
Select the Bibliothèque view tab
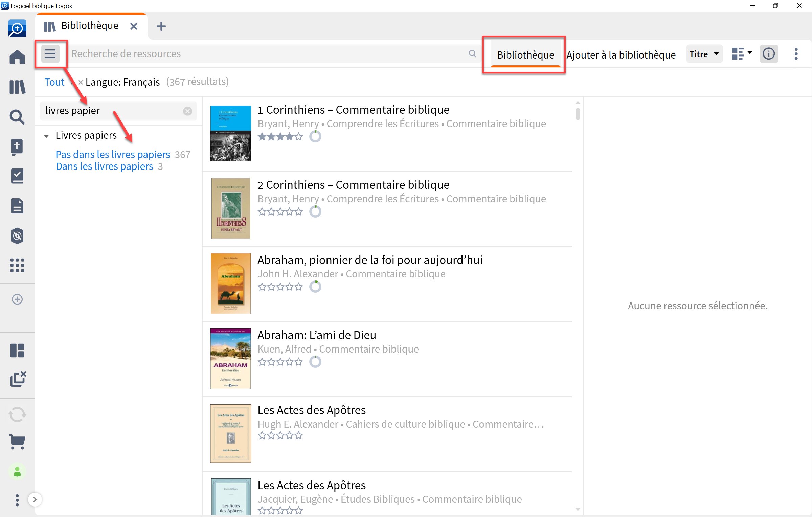click(x=525, y=55)
